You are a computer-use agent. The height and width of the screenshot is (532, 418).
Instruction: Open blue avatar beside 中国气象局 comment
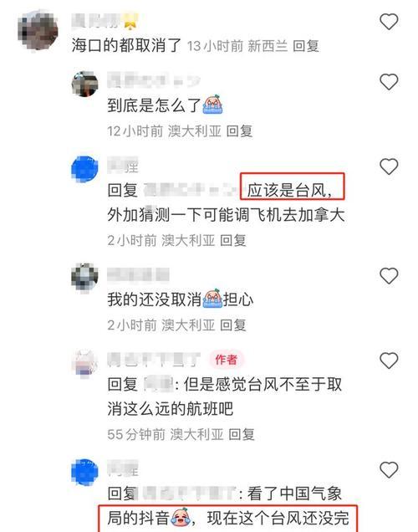pyautogui.click(x=84, y=472)
